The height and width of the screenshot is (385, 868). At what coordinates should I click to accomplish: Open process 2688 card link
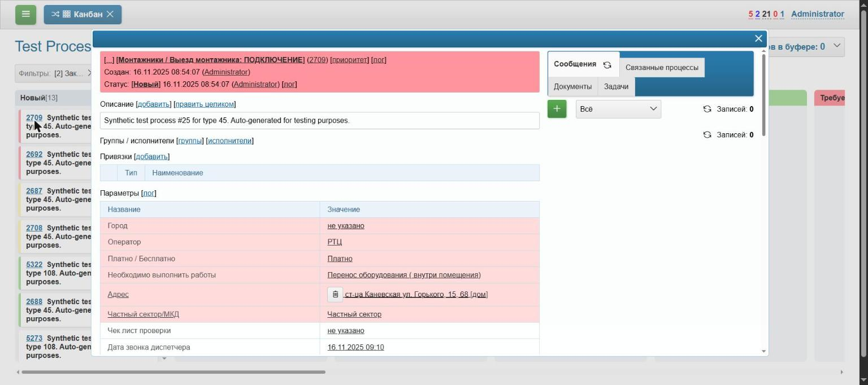pos(34,301)
